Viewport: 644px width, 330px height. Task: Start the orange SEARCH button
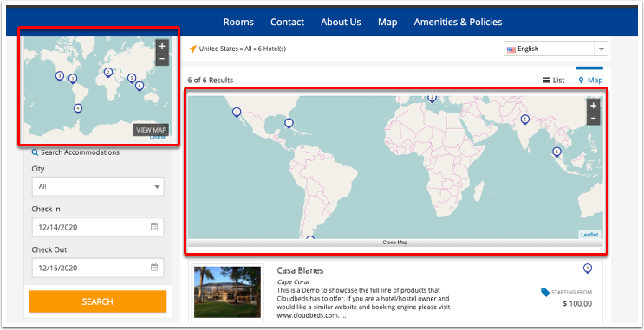[x=98, y=301]
